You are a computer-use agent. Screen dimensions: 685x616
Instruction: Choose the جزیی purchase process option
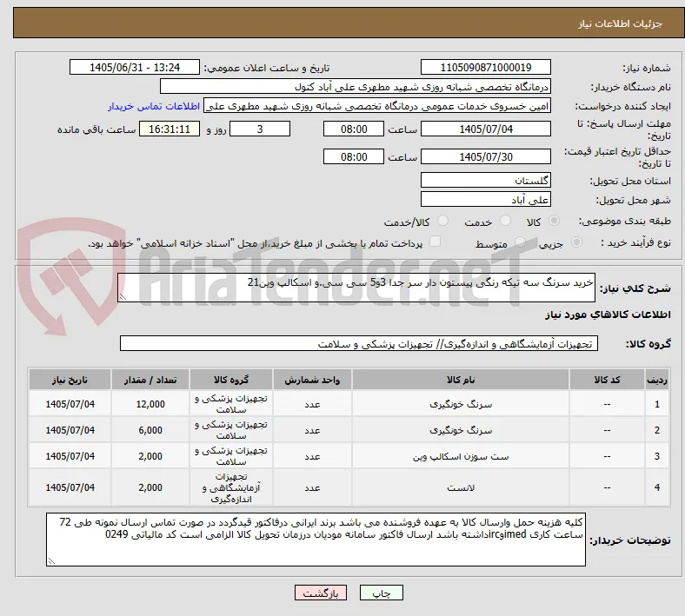click(576, 242)
